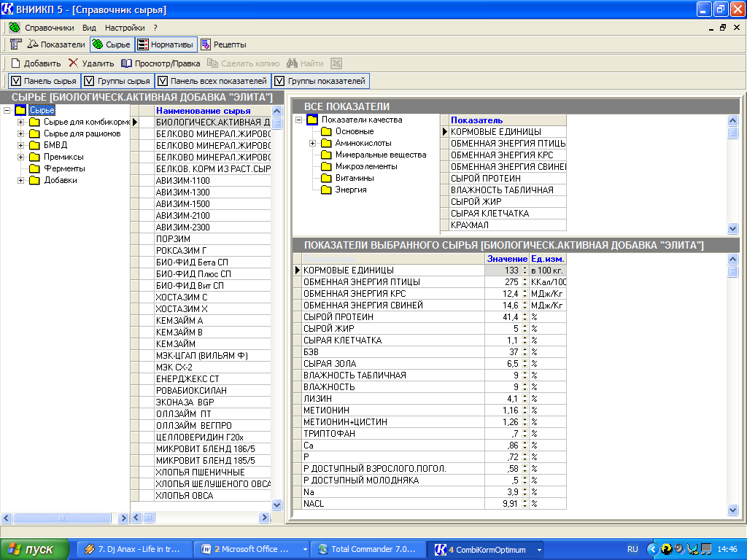Open Просмотр/Правка book icon
The width and height of the screenshot is (747, 560).
click(x=127, y=63)
